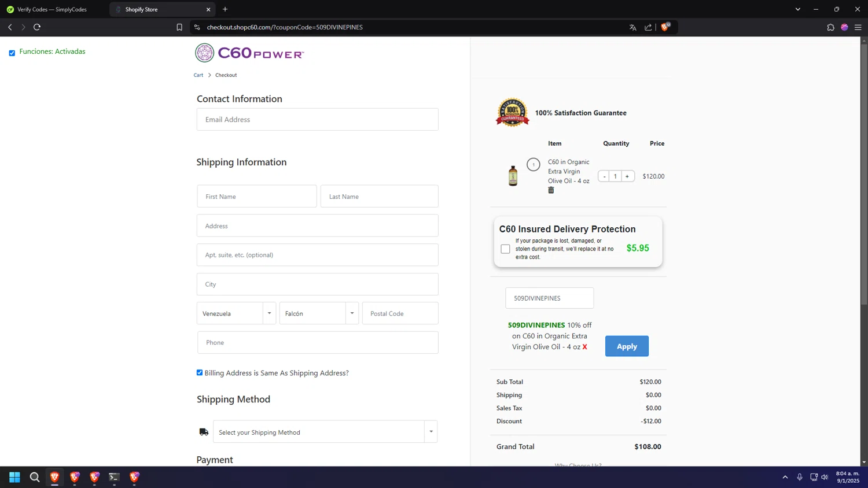Click the Apply coupon button

point(627,346)
